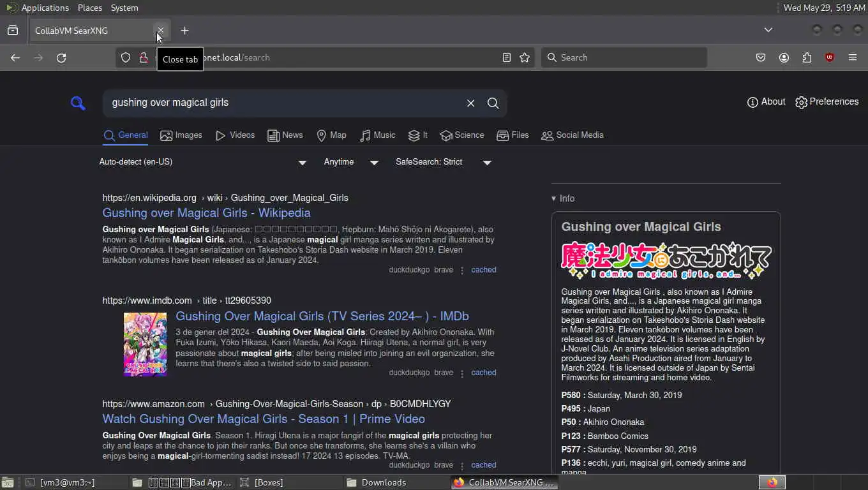Clear the search query with X
Image resolution: width=868 pixels, height=490 pixels.
[470, 103]
